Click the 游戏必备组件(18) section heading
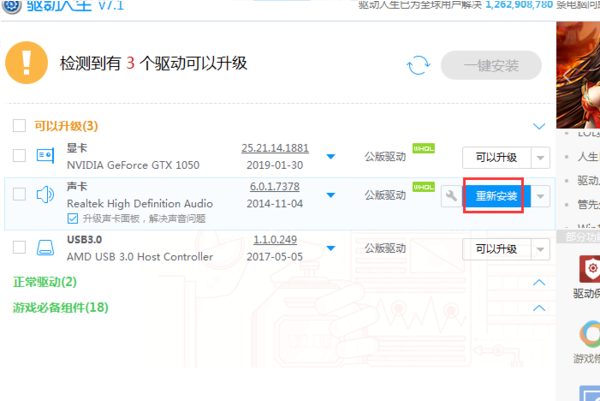Image resolution: width=600 pixels, height=401 pixels. pyautogui.click(x=60, y=308)
